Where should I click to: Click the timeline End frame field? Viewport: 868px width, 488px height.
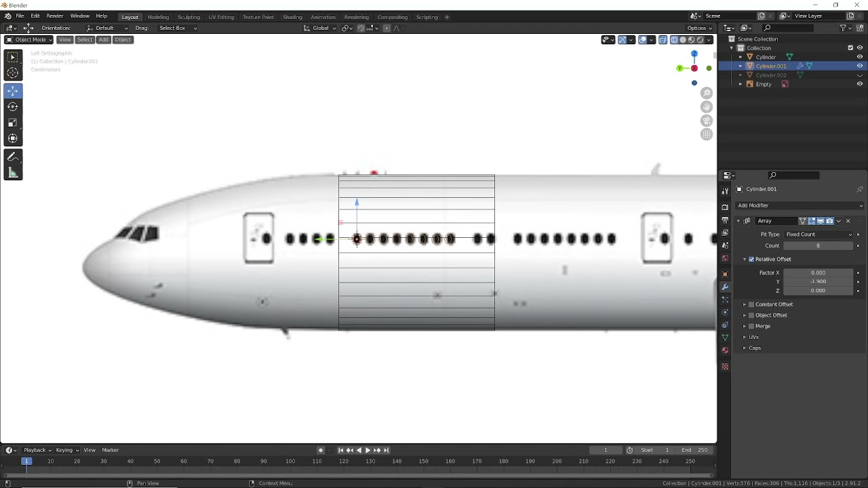tap(695, 450)
